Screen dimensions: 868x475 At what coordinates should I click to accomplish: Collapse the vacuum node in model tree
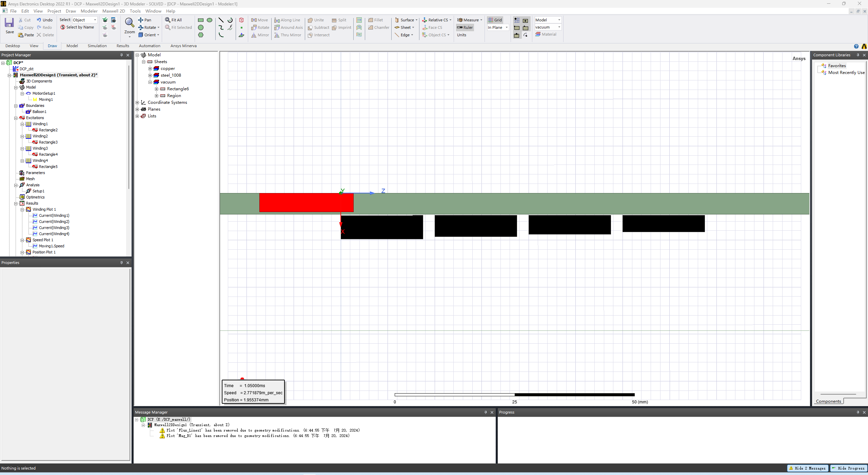tap(150, 82)
